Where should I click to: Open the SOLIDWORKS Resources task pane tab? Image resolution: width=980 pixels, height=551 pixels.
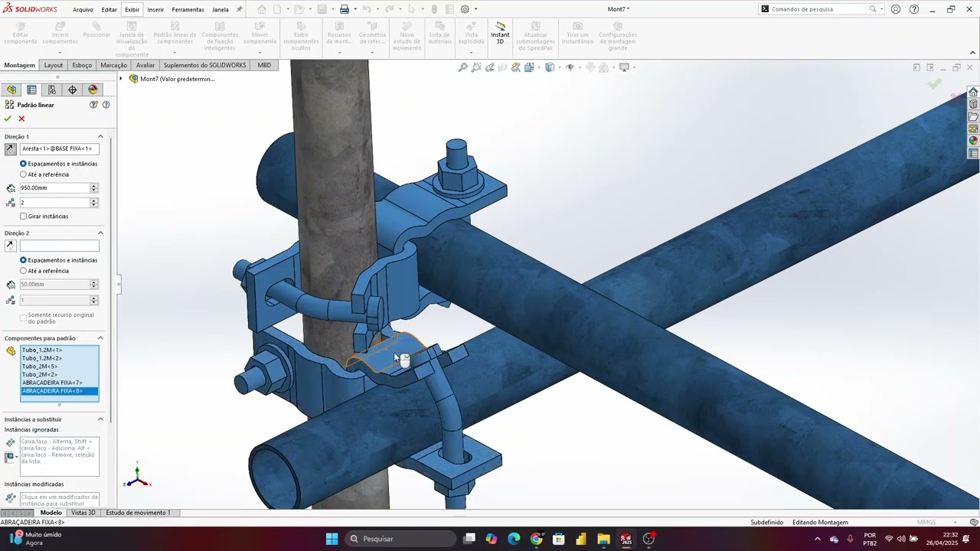tap(973, 92)
